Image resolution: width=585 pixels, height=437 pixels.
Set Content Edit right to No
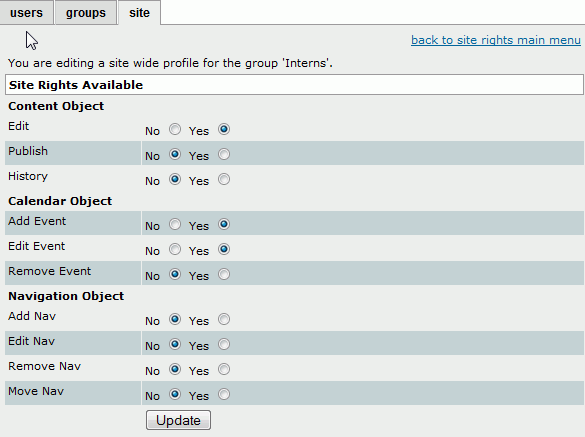point(175,129)
